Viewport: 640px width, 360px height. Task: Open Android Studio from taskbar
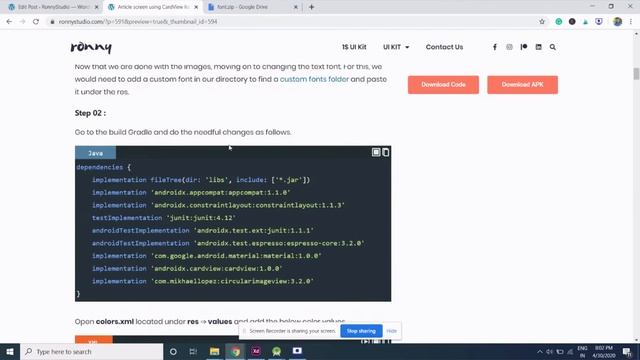(x=277, y=351)
